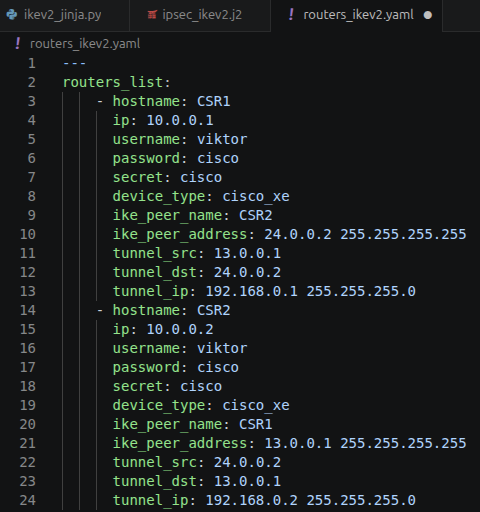Click 'password: cisco' on line 17
Screen dimensions: 480x512
(x=176, y=367)
